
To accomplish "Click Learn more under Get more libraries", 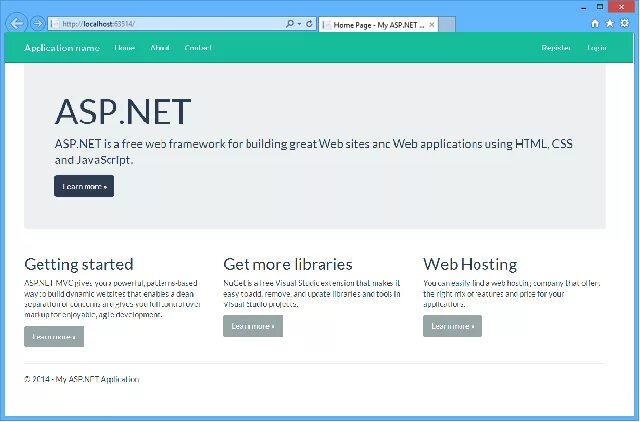I will click(253, 326).
